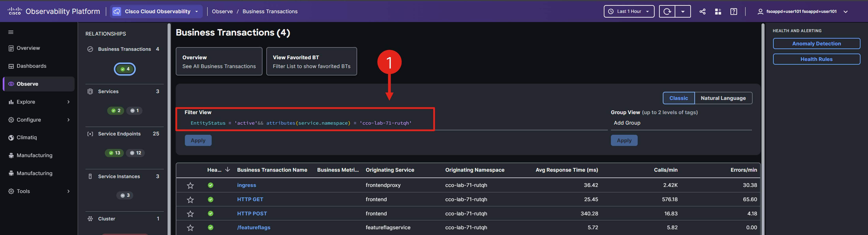
Task: Open the /featureflags transaction link
Action: (253, 228)
